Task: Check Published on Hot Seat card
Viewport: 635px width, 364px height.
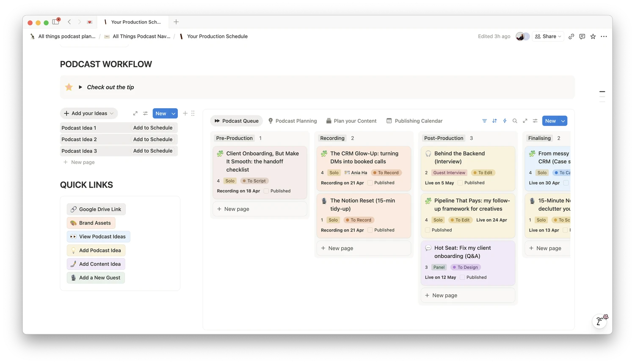Action: pyautogui.click(x=462, y=278)
